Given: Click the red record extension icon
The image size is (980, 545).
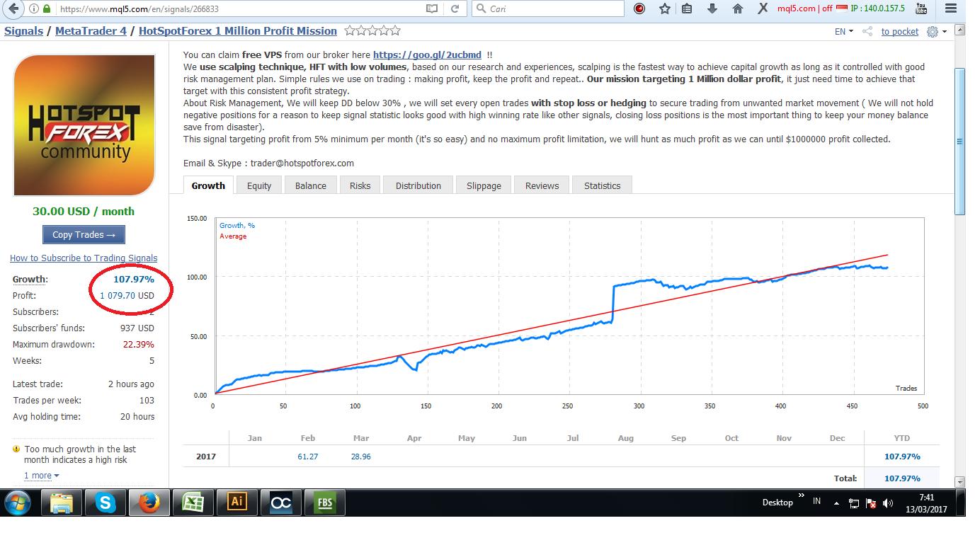Looking at the screenshot, I should pos(640,9).
